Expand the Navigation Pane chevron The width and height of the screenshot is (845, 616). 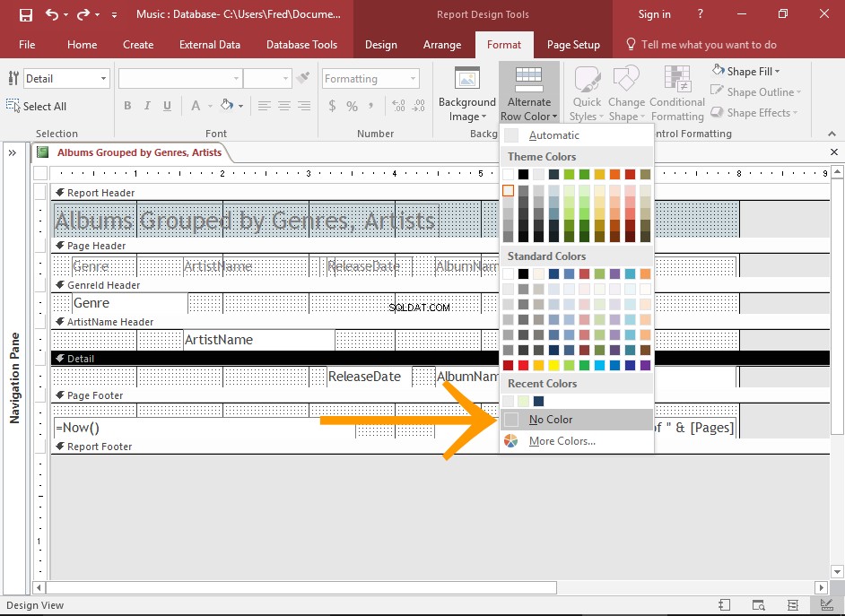coord(13,153)
